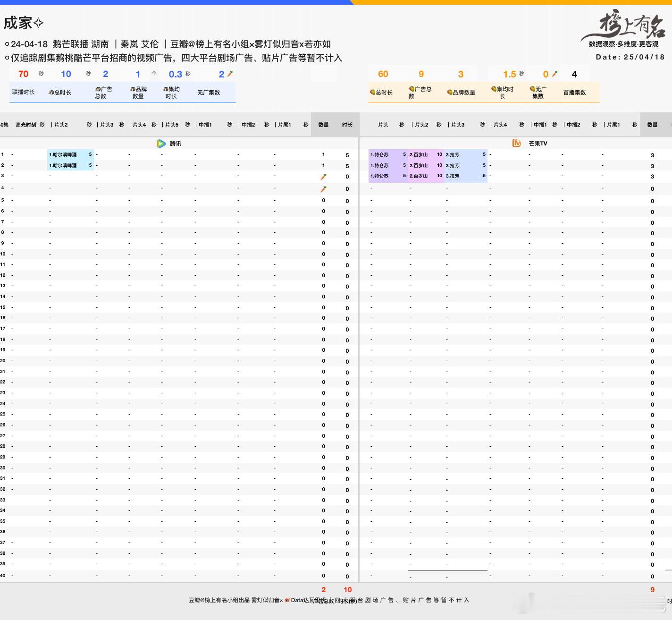Click the red total 2 at Tencent bottom
672x620 pixels.
pos(324,589)
